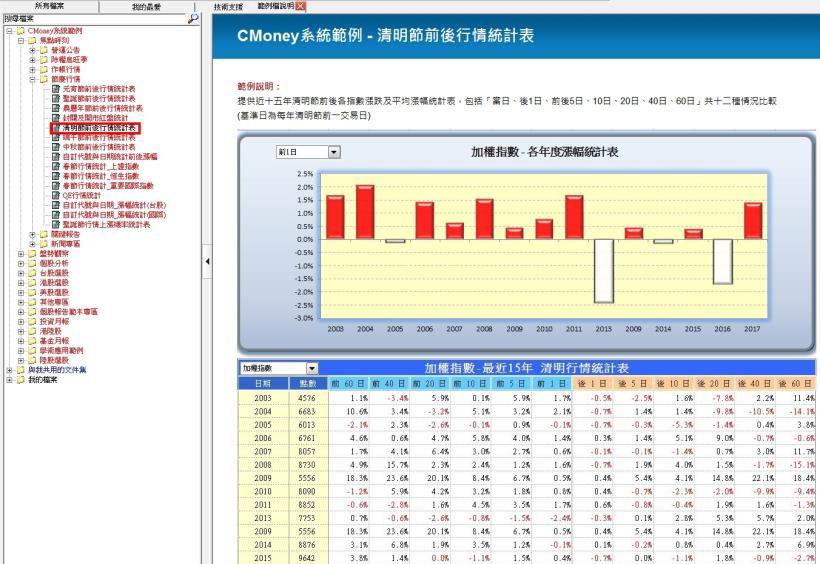This screenshot has width=820, height=564.
Task: Collapse the 焦點時刻 folder node
Action: click(21, 40)
